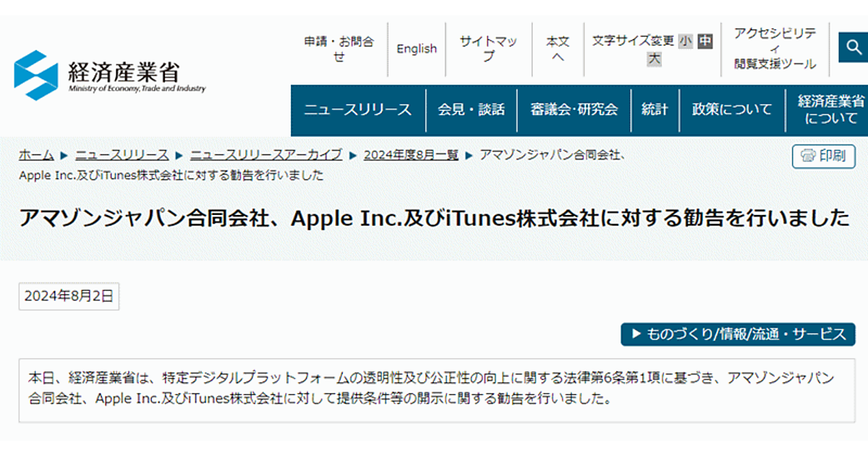
Task: Go to 2024年度8月一覧 breadcrumb
Action: (411, 155)
